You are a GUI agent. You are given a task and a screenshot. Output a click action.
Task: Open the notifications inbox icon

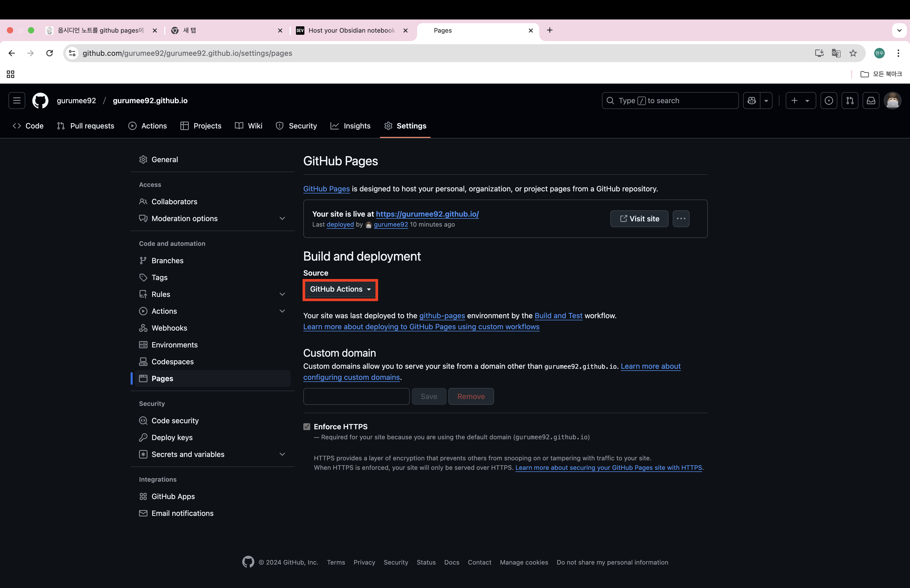871,101
